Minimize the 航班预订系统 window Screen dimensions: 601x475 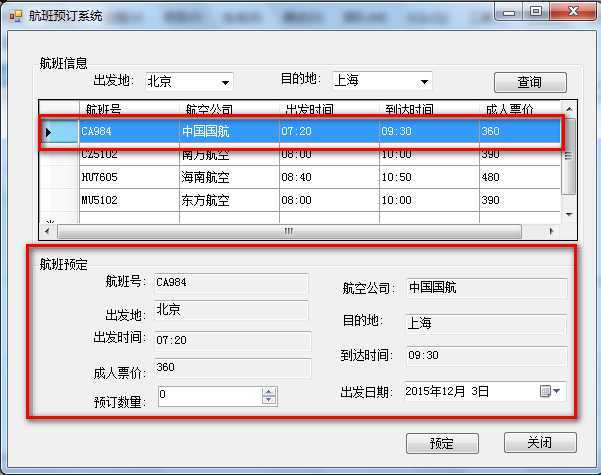[509, 12]
